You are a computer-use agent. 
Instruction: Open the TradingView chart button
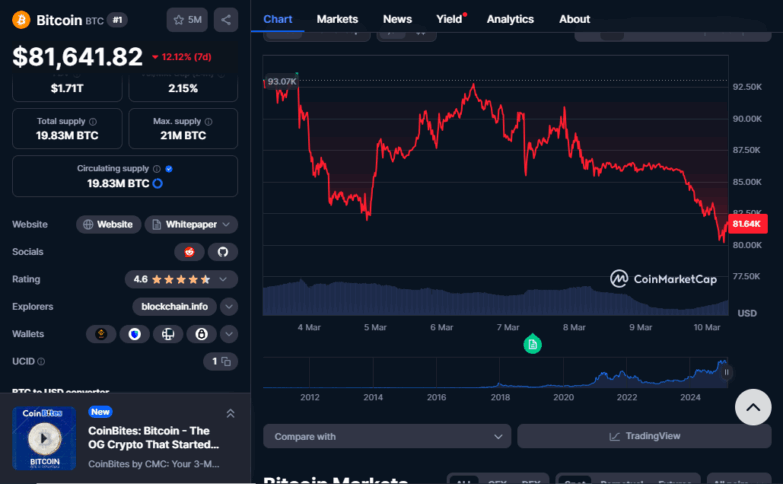(x=644, y=437)
